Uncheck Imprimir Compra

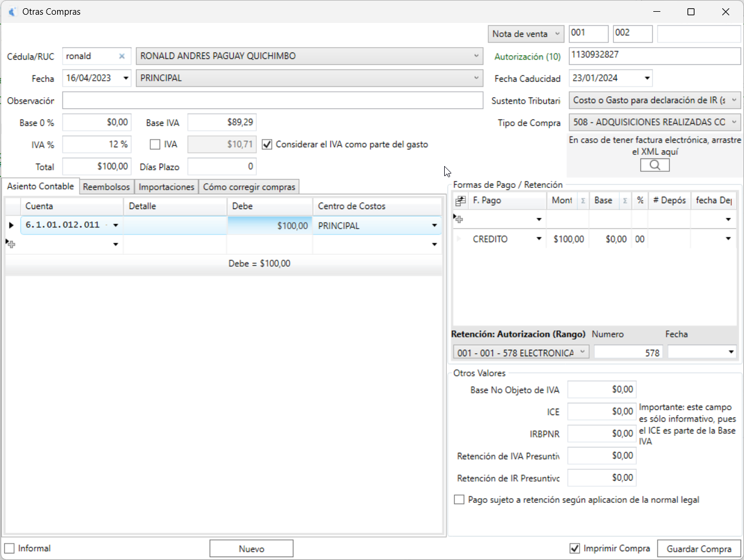[575, 548]
